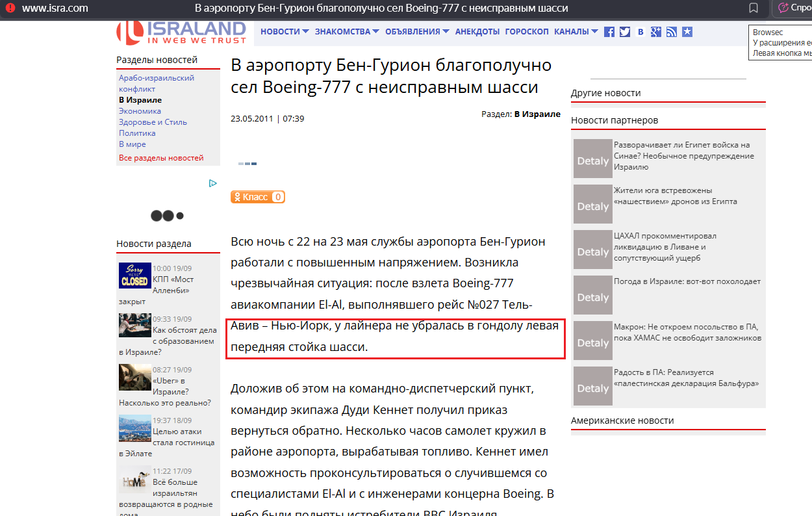Open Арабо-израильский конфликт news section
This screenshot has height=516, width=812.
click(x=157, y=83)
